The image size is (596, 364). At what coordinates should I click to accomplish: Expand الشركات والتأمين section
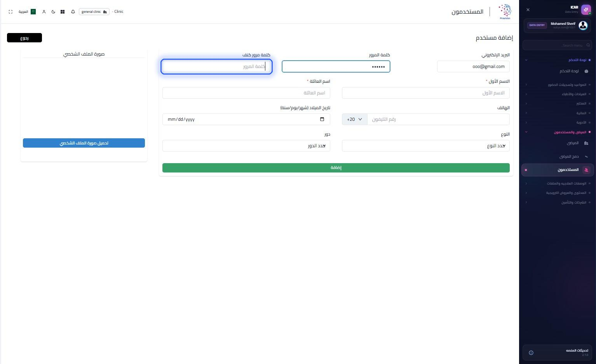(x=558, y=202)
